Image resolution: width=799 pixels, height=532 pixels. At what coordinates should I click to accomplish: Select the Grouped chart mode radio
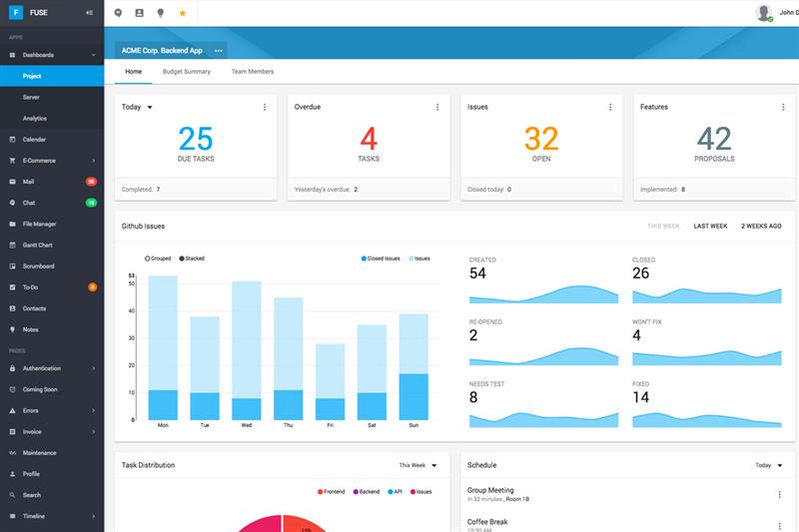(x=148, y=258)
